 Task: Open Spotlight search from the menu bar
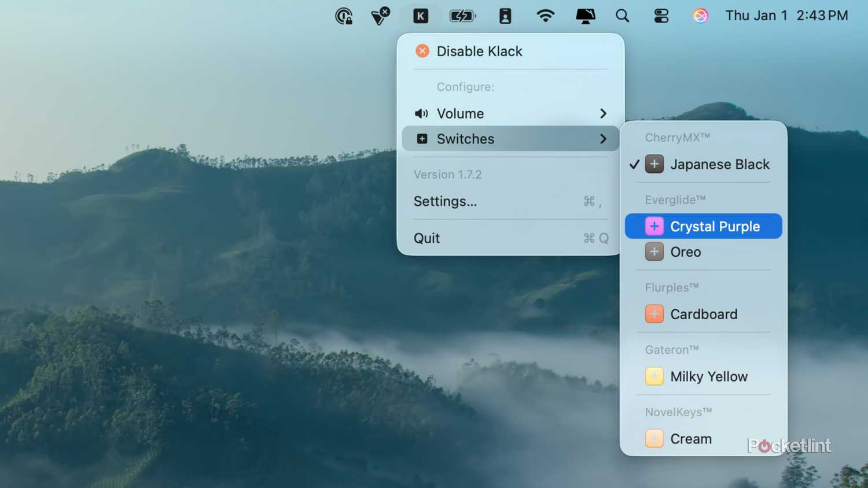click(622, 16)
